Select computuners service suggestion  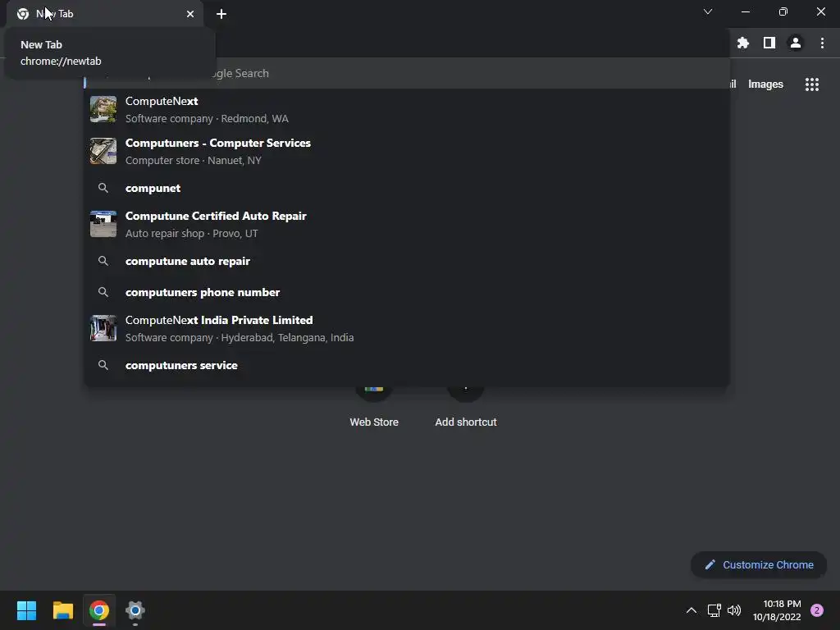click(407, 365)
